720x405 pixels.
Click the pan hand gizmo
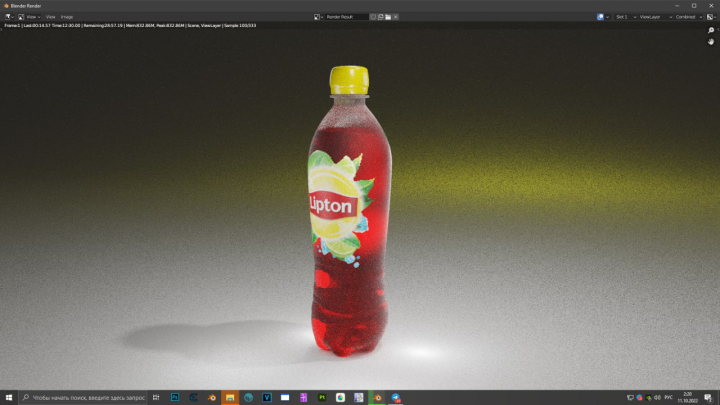tap(711, 42)
